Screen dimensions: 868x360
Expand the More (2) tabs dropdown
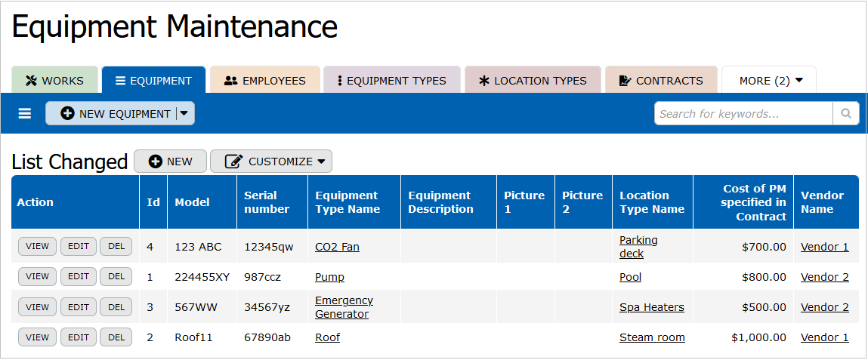pos(770,81)
